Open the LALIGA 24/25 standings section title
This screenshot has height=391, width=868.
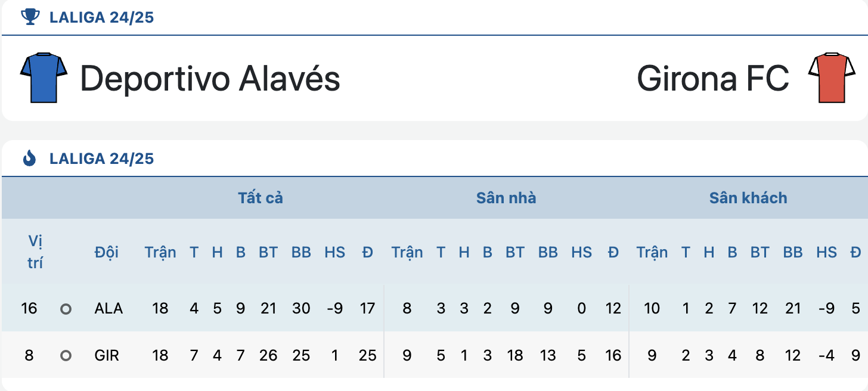tap(102, 159)
